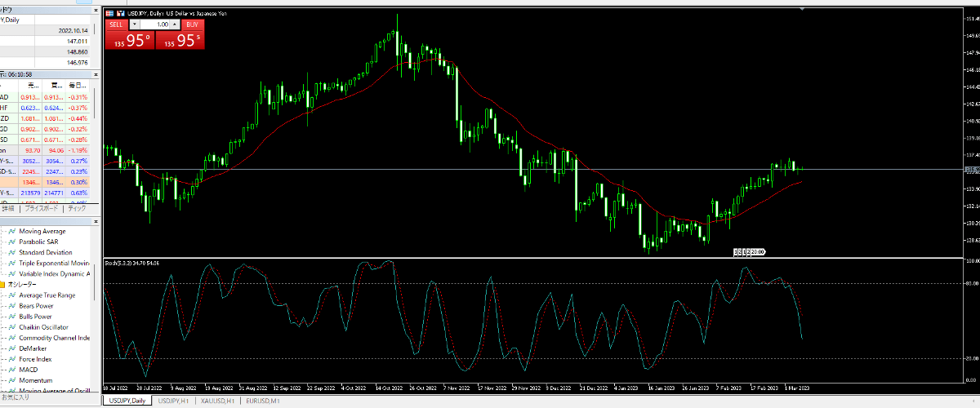This screenshot has width=980, height=408.
Task: Click the indicator icon next to Parabolic SAR
Action: [13, 242]
